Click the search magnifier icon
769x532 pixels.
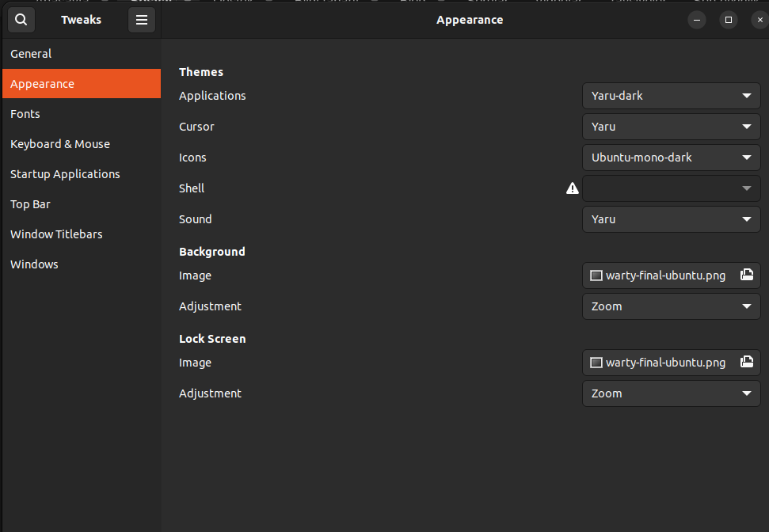pos(21,20)
